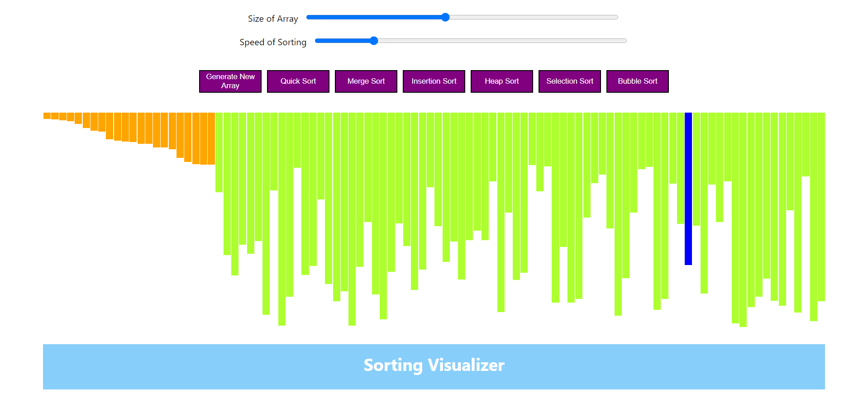Viewport: 868px width, 403px height.
Task: Start Quick Sort on the array
Action: (x=298, y=81)
